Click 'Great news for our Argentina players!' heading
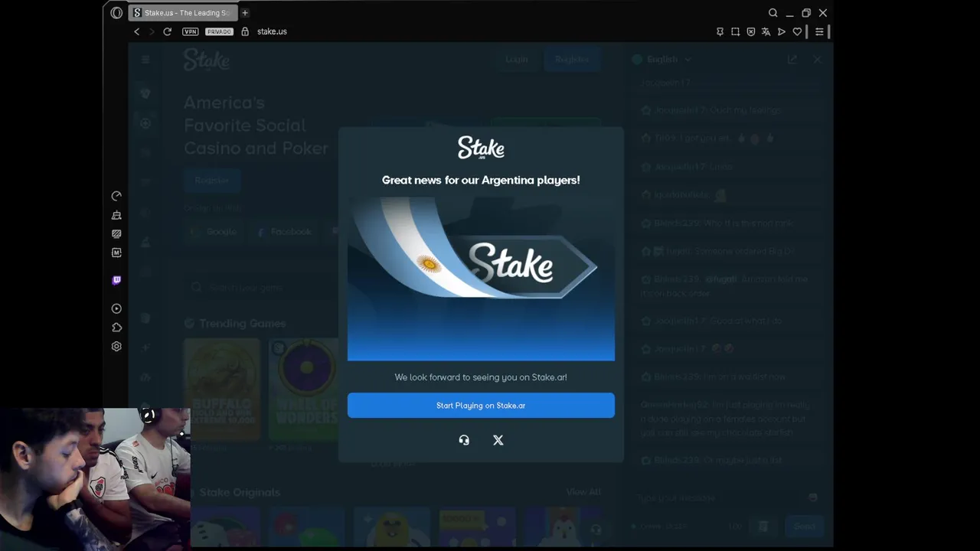The width and height of the screenshot is (980, 551). pos(481,180)
